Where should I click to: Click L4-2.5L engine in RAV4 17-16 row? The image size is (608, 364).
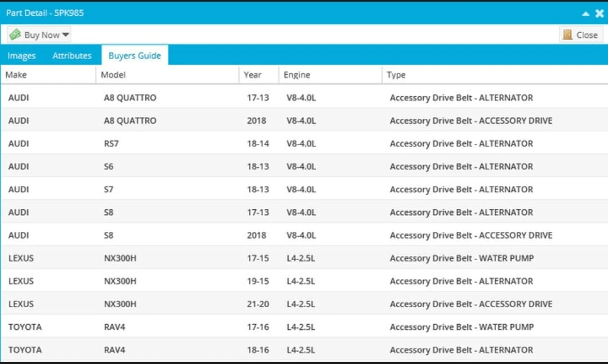tap(301, 327)
